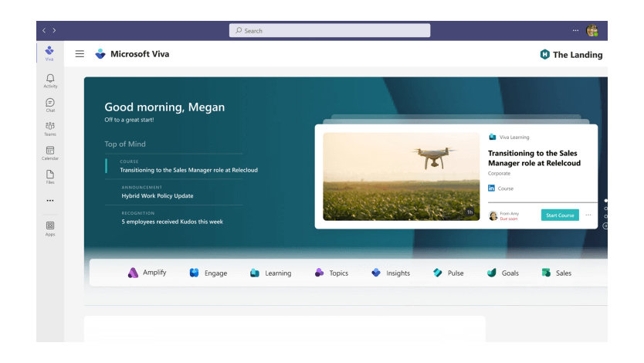Toggle the hamburger navigation menu

click(x=80, y=54)
